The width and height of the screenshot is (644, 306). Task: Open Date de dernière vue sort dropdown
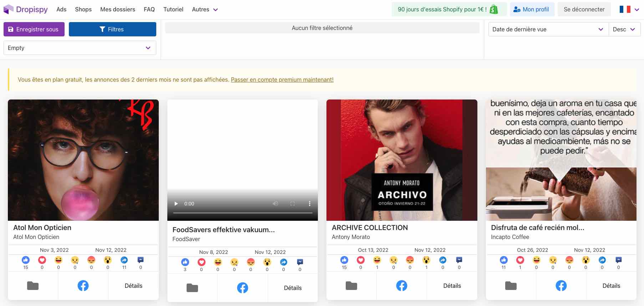[548, 29]
